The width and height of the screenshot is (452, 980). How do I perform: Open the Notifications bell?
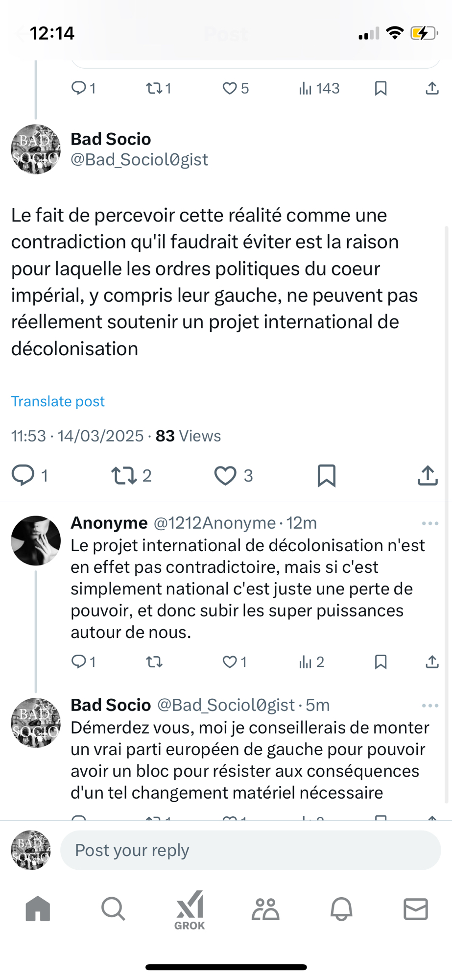[x=341, y=909]
